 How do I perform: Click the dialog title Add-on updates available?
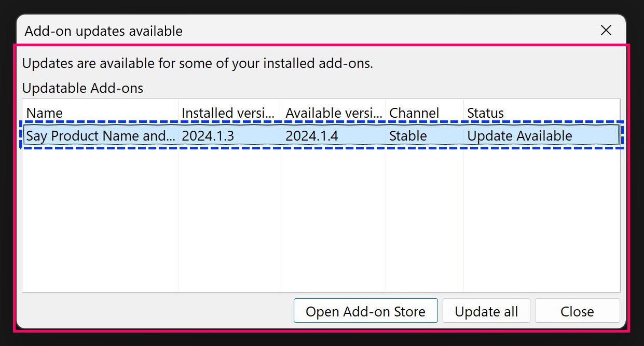pos(103,31)
